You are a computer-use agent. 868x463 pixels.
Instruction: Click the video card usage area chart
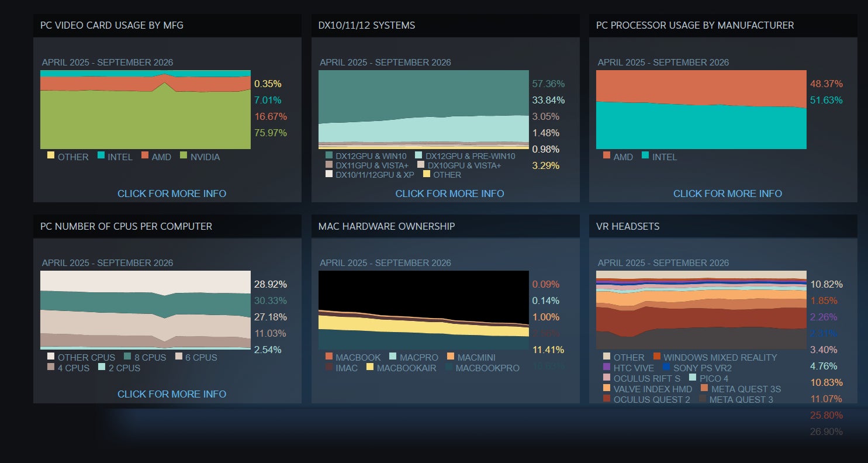[x=146, y=109]
